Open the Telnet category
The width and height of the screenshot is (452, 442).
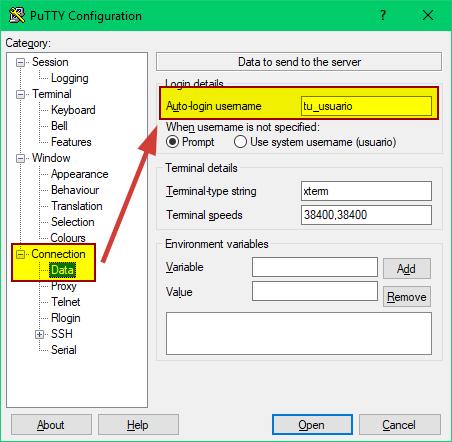coord(66,302)
